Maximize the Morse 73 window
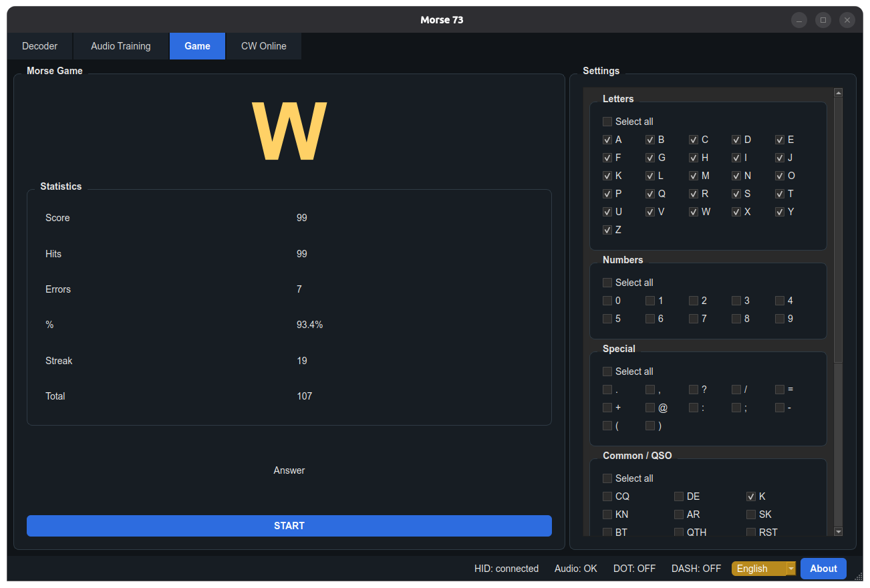 tap(823, 20)
